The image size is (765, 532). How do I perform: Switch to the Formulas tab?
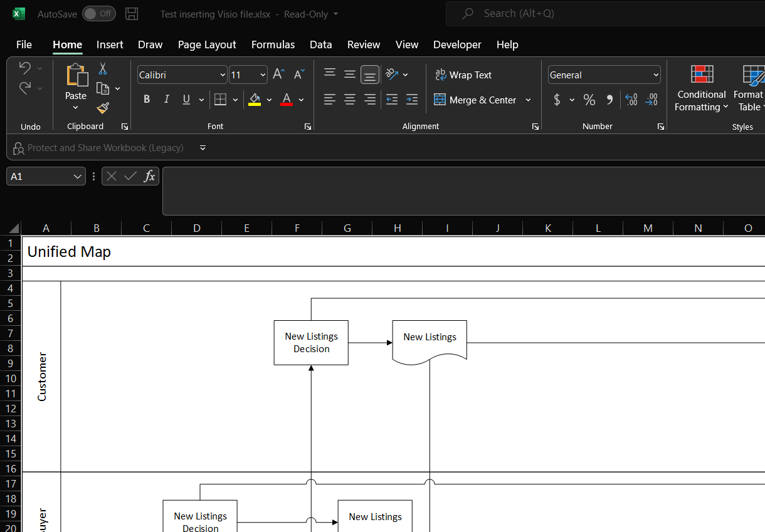tap(273, 44)
